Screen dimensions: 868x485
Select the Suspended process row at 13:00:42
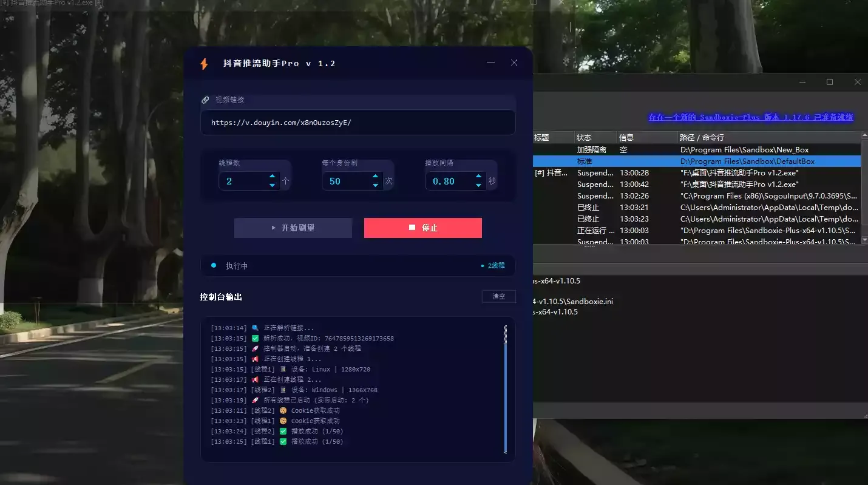pyautogui.click(x=697, y=185)
